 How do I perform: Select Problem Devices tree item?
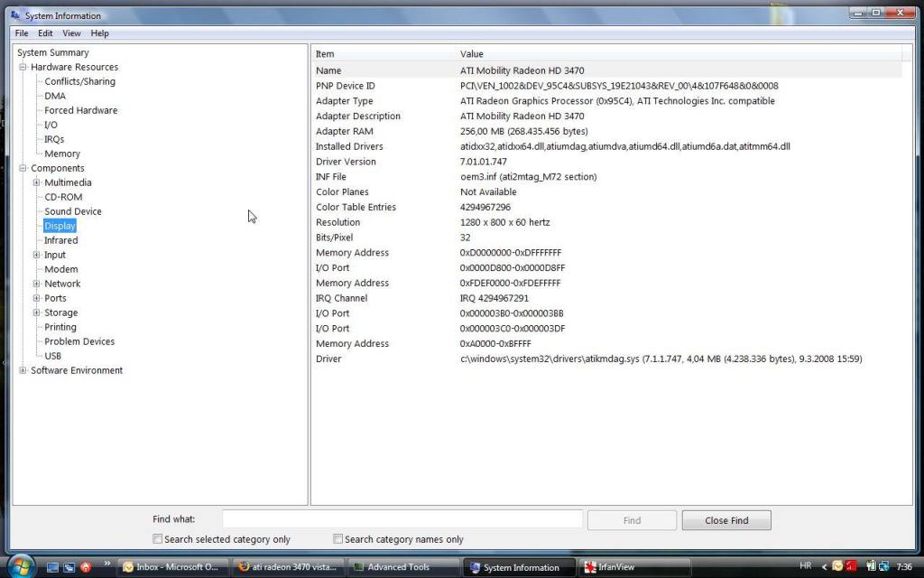[x=79, y=341]
